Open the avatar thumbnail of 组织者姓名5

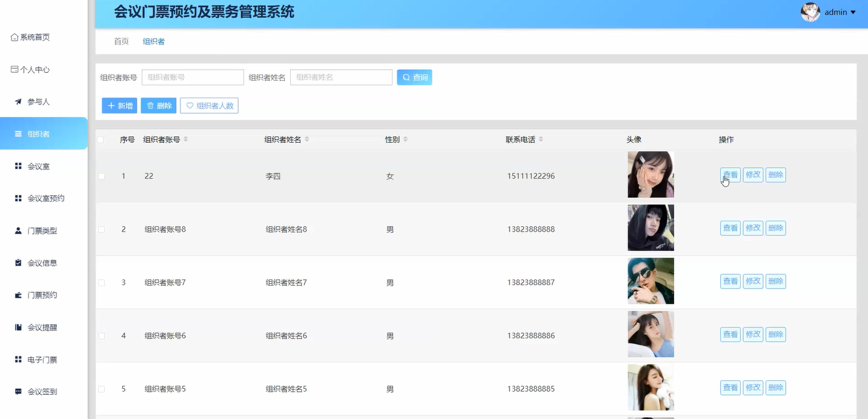(651, 387)
